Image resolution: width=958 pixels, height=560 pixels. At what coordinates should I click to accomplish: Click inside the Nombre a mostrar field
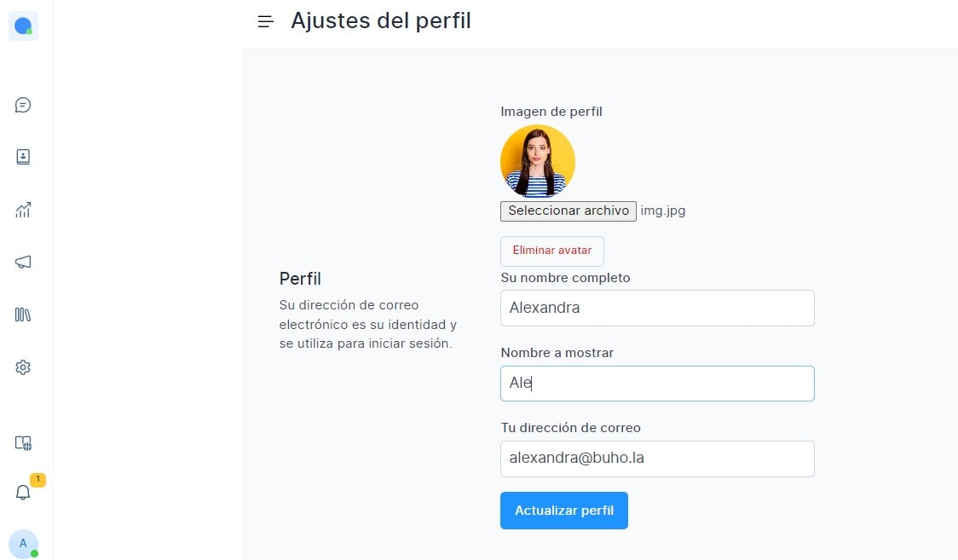click(656, 384)
